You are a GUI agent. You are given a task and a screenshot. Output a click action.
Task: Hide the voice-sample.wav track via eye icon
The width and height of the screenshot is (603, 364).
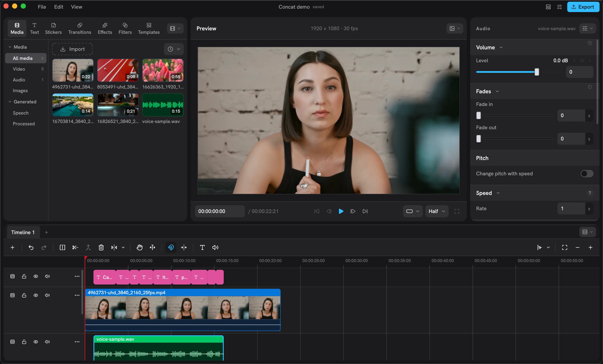coord(36,342)
